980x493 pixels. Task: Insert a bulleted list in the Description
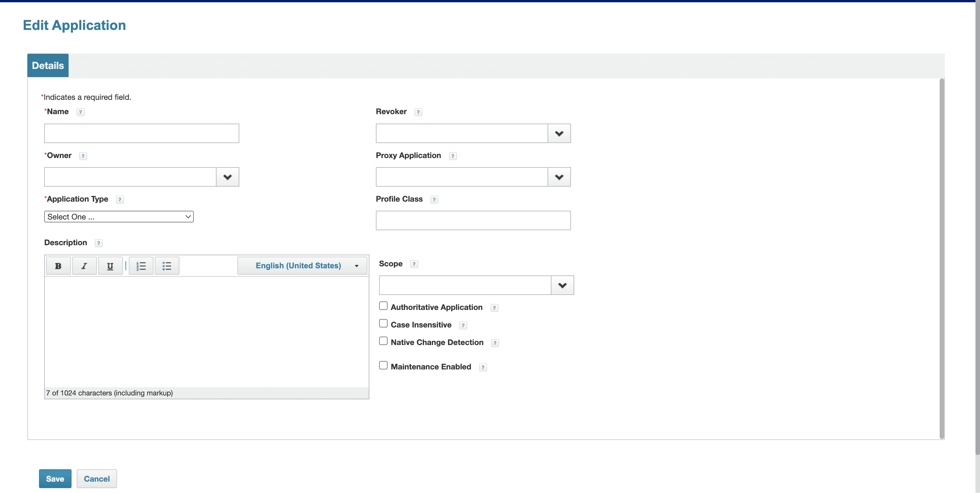coord(166,265)
